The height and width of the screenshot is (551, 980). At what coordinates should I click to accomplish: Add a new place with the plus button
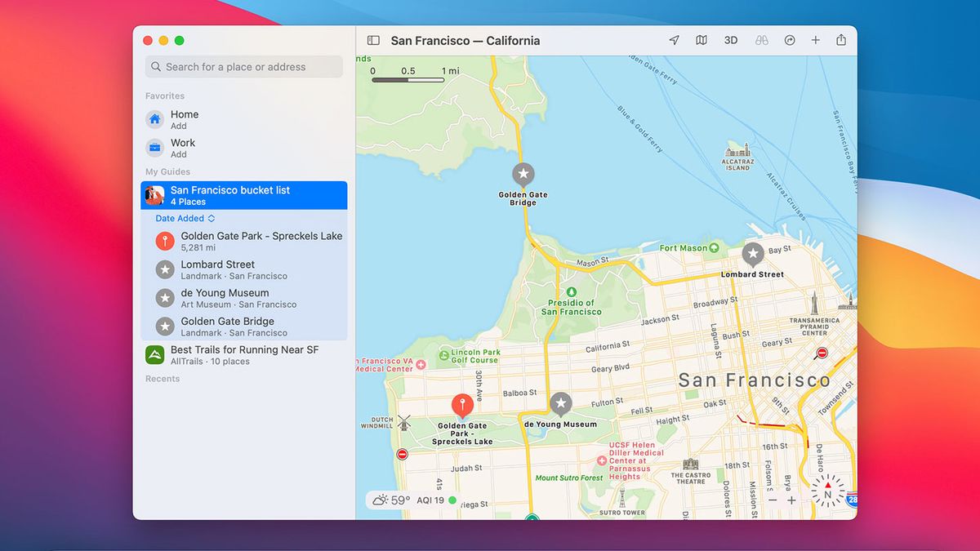pyautogui.click(x=814, y=39)
